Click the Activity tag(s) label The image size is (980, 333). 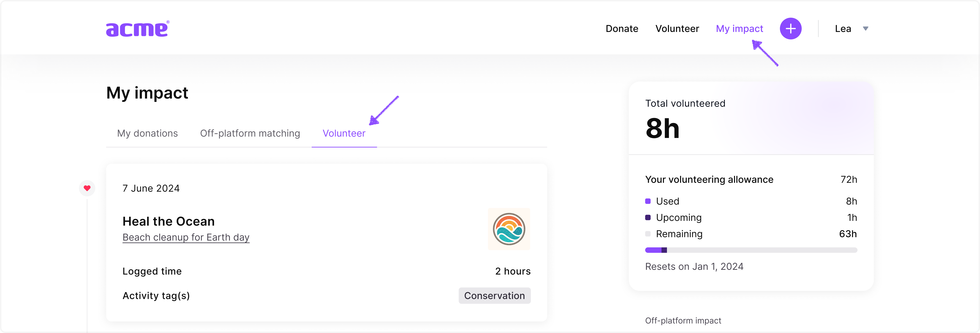(x=156, y=296)
